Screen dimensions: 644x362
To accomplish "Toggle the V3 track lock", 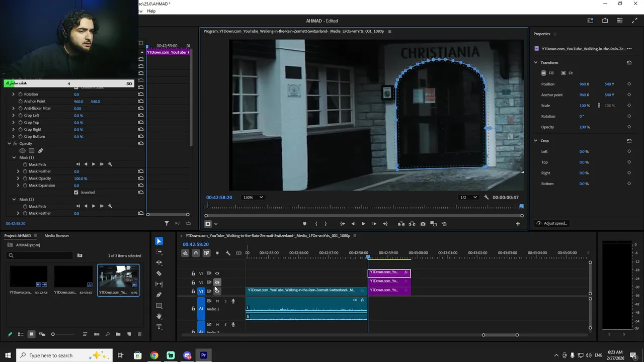I will 193,274.
